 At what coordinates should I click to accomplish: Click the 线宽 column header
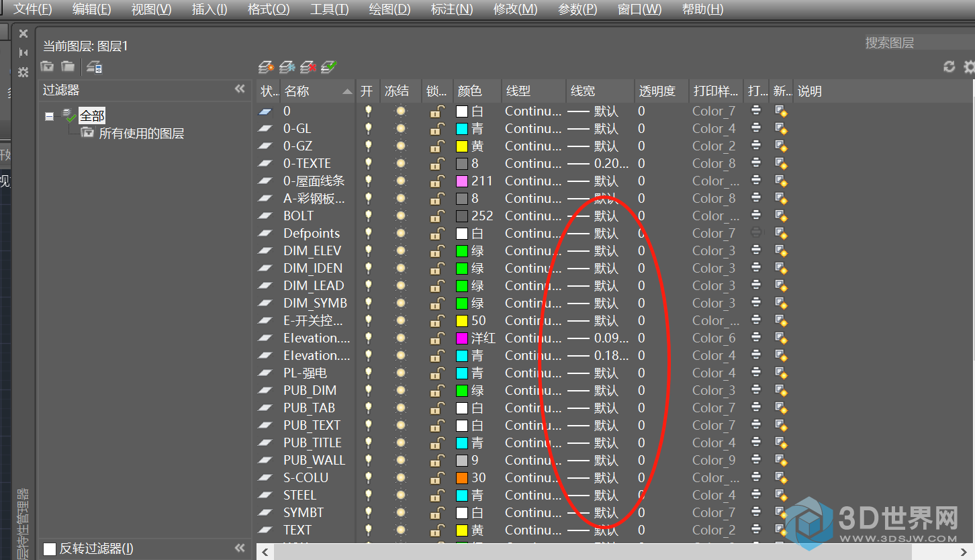pyautogui.click(x=600, y=91)
